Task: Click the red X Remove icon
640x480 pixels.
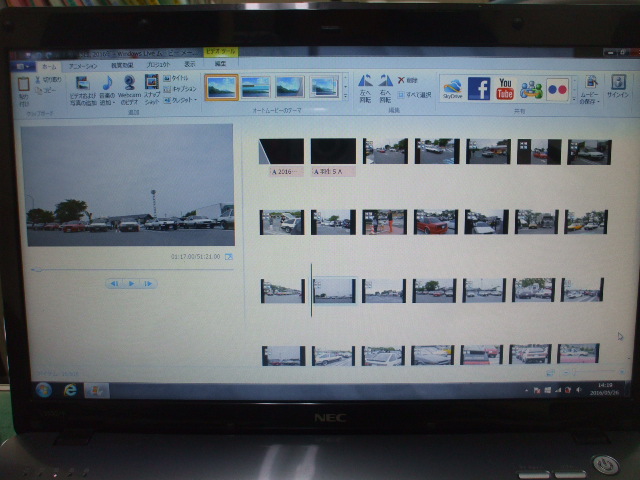Action: pyautogui.click(x=401, y=79)
